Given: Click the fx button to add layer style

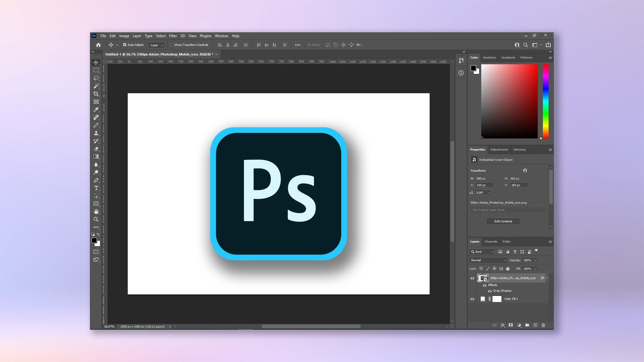Looking at the screenshot, I should (503, 325).
